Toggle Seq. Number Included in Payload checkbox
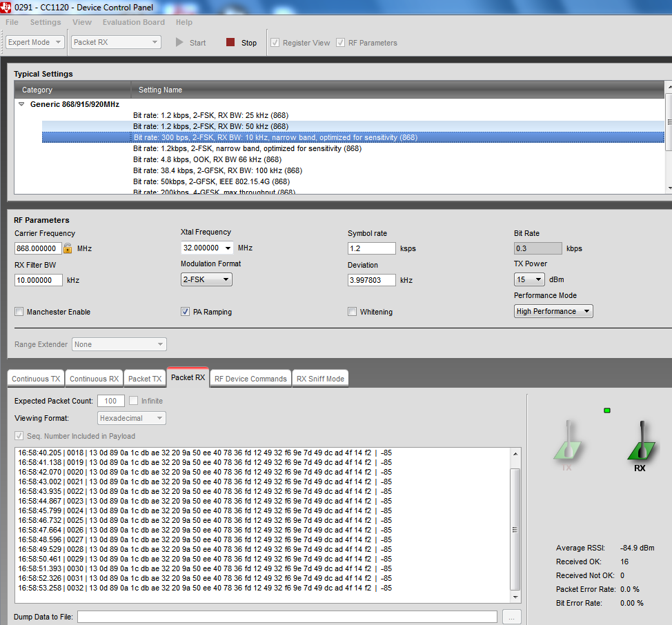Viewport: 672px width, 625px height. click(x=19, y=436)
